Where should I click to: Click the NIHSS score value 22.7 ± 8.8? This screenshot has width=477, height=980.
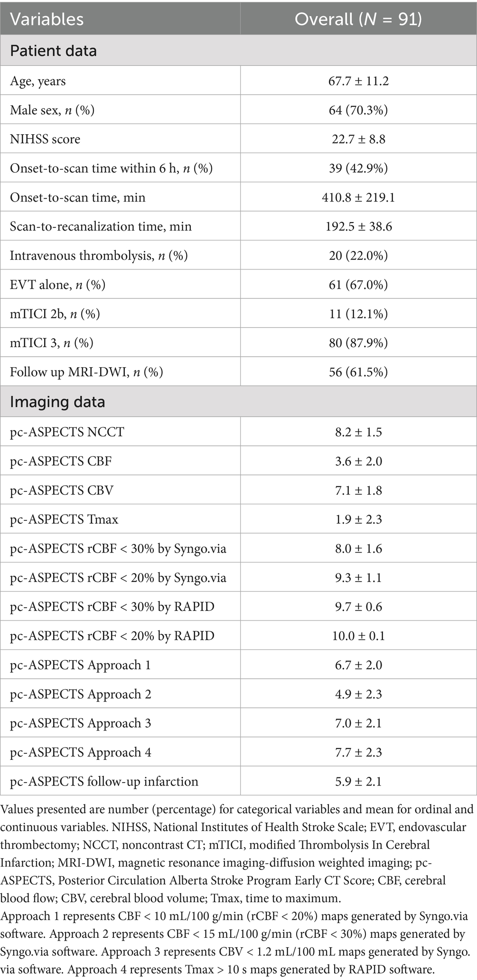point(358,139)
